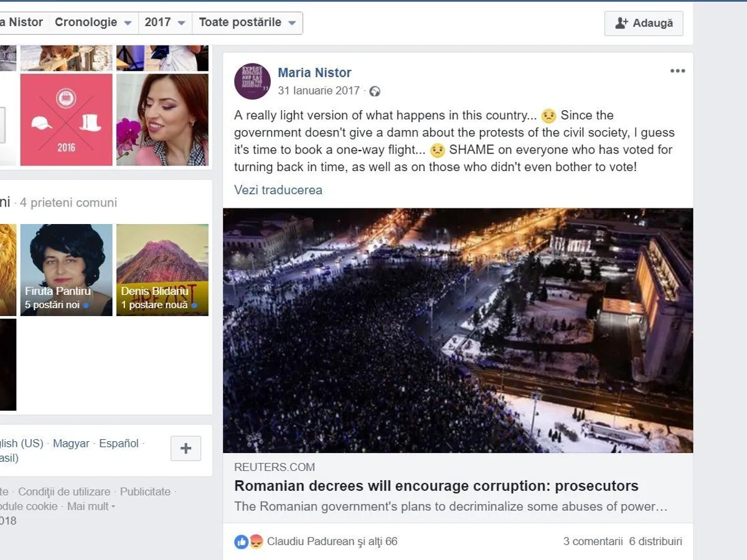Click the Like reaction icon on post
Screen dimensions: 747x560
(x=242, y=542)
